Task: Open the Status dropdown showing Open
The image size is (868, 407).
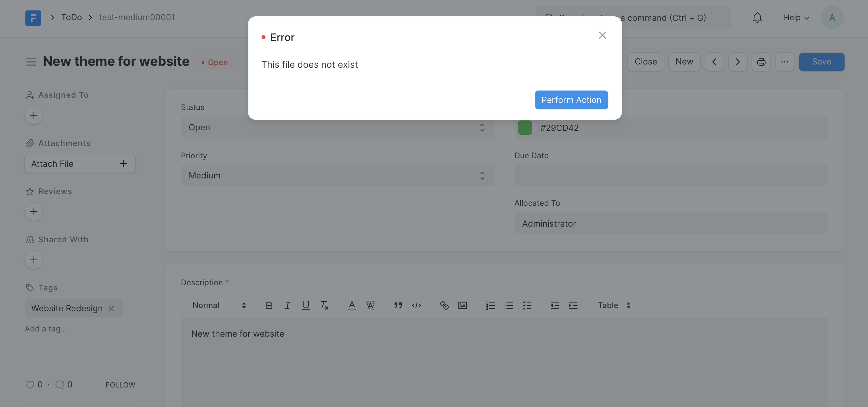Action: pyautogui.click(x=337, y=127)
